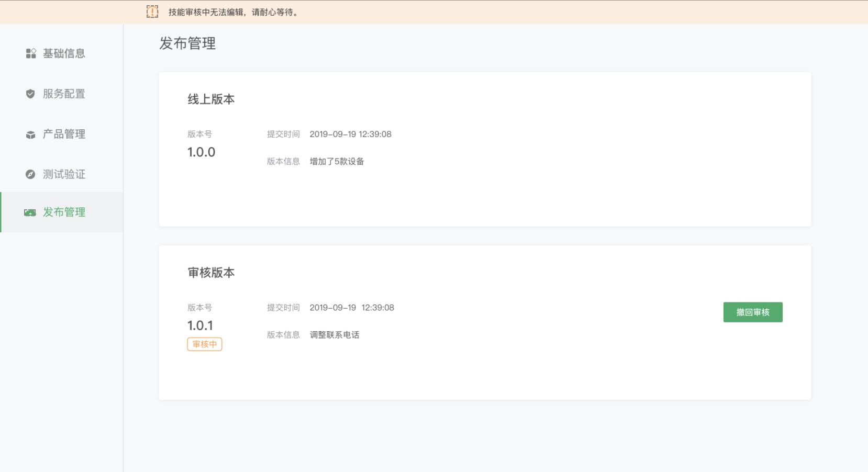The image size is (868, 472).
Task: Switch to the 服务配置 section
Action: pos(64,94)
